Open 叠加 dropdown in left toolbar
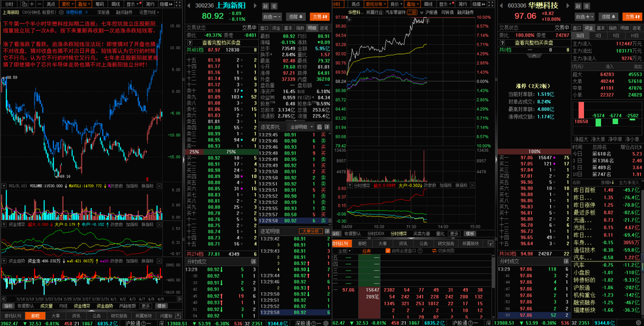Image resolution: width=644 pixels, height=326 pixels. pos(83,4)
